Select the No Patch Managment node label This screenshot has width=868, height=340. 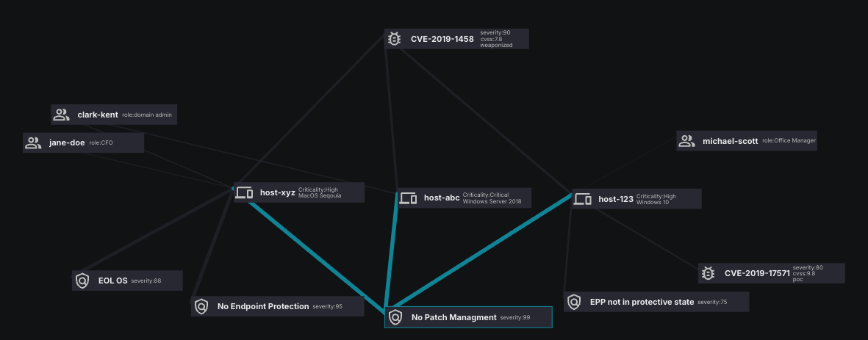[x=453, y=317]
